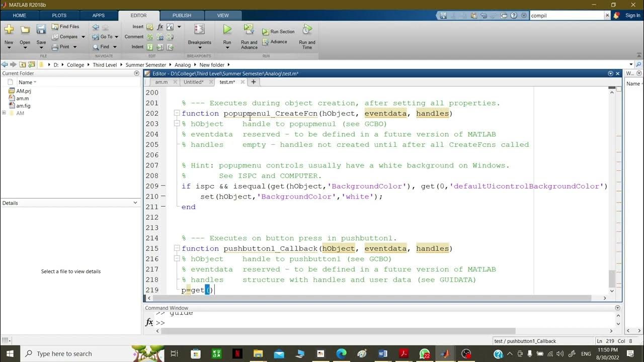Viewport: 644px width, 362px height.
Task: Click the Decrease Indent icon
Action: (170, 47)
